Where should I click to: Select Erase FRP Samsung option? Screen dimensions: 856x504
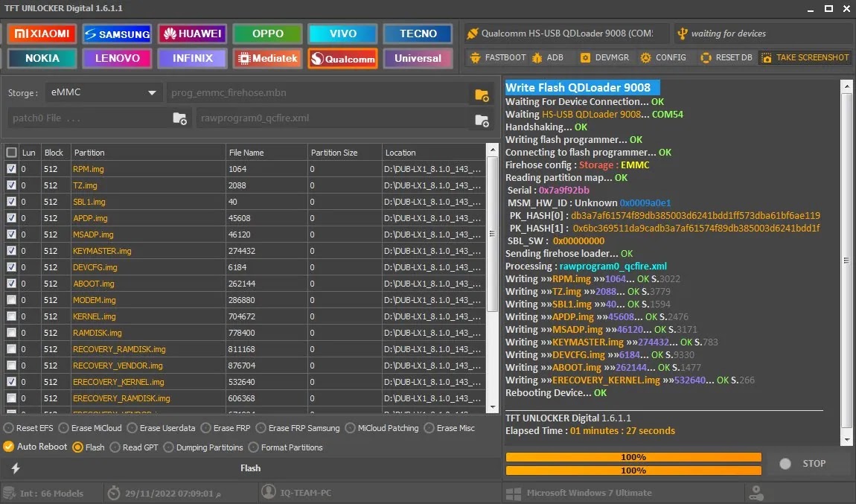pos(298,428)
